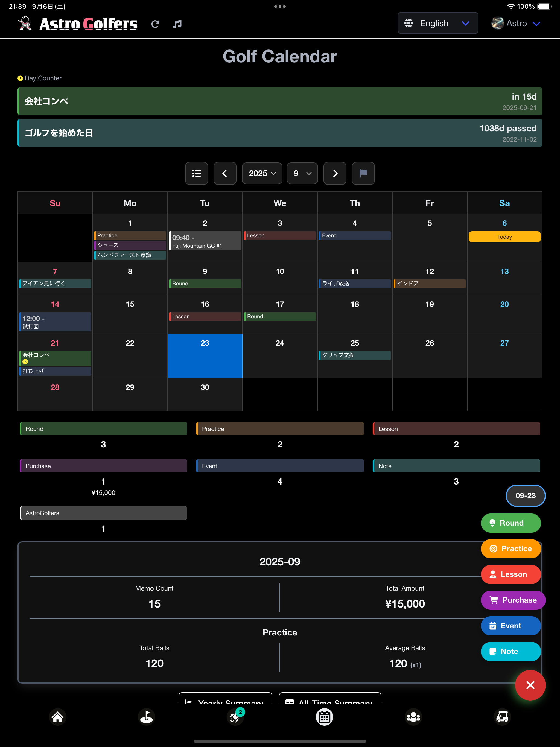The height and width of the screenshot is (747, 560).
Task: Open the 2025 year dropdown
Action: (262, 173)
